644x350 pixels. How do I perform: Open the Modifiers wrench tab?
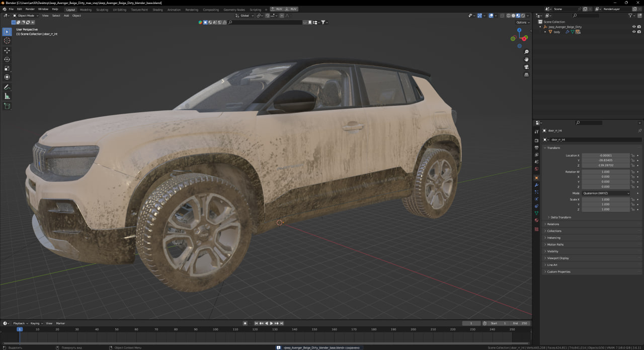[536, 185]
